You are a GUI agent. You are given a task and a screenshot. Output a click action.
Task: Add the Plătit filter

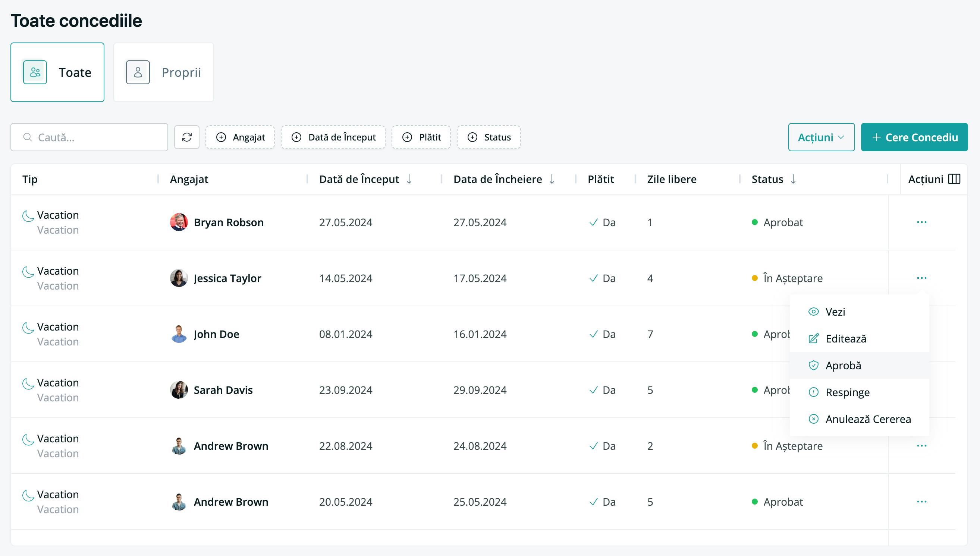(x=421, y=137)
